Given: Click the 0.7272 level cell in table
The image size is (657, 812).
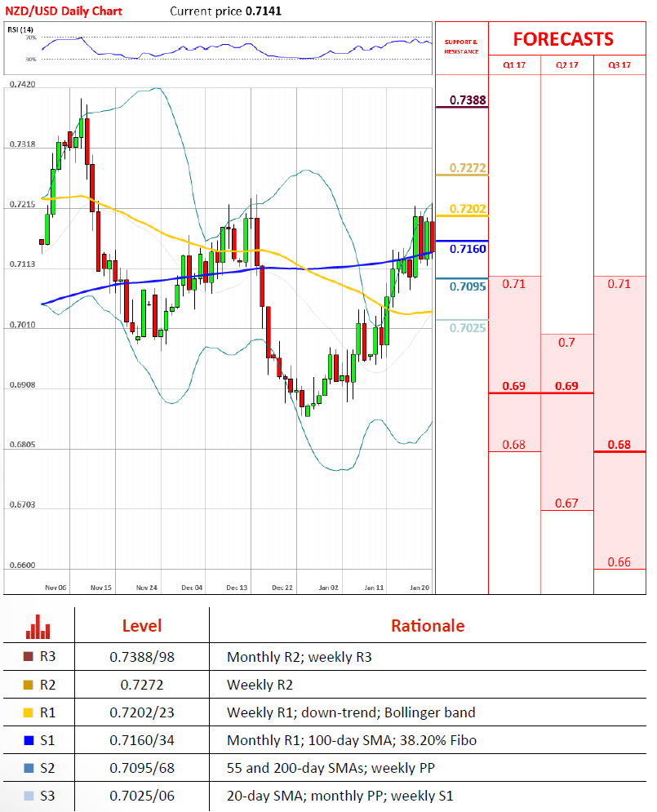Looking at the screenshot, I should pos(142,685).
